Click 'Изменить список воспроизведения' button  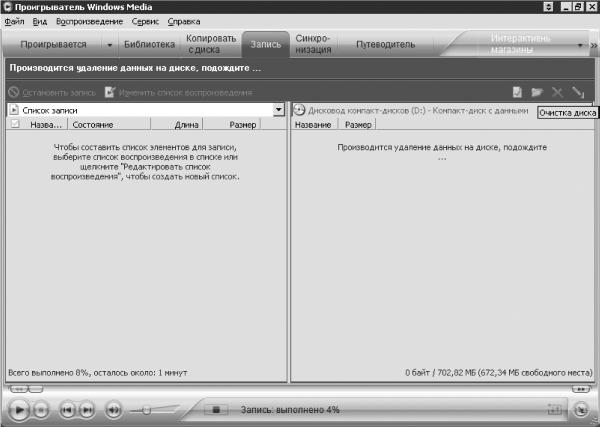point(179,93)
